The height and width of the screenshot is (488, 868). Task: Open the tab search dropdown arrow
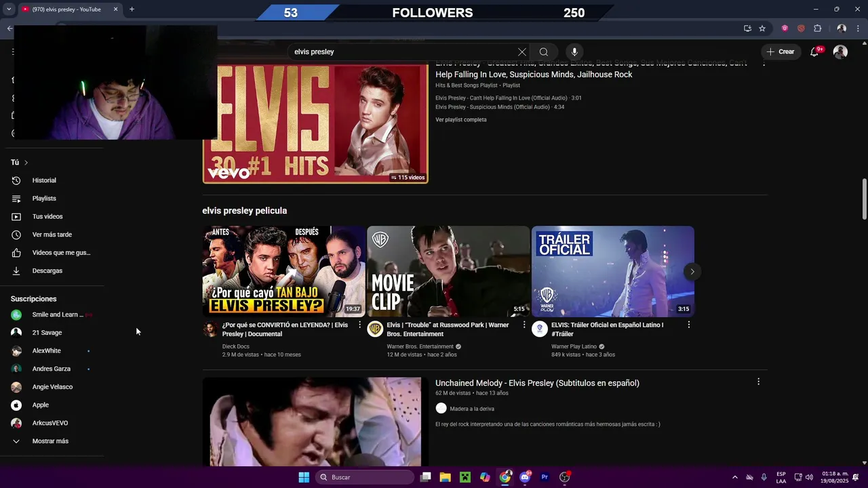tap(8, 9)
